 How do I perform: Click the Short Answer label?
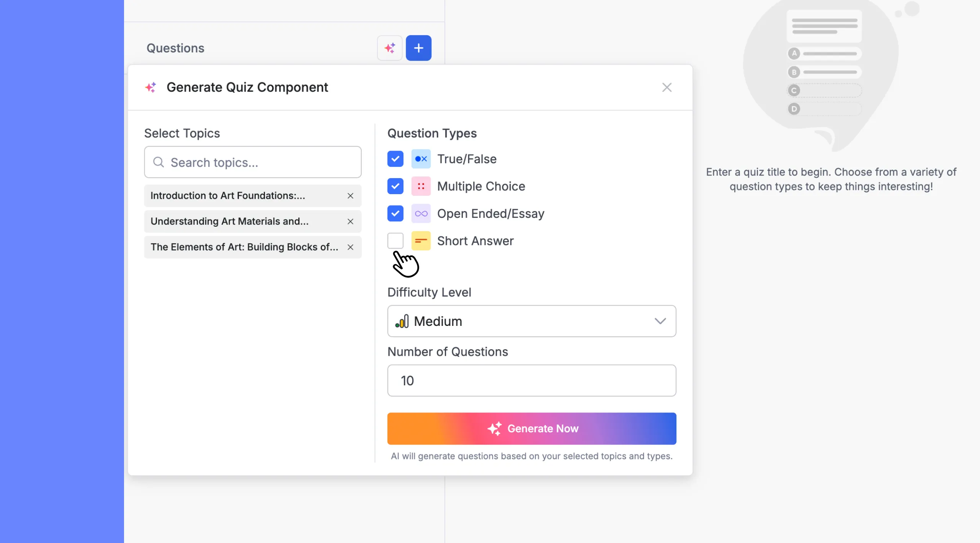[475, 241]
